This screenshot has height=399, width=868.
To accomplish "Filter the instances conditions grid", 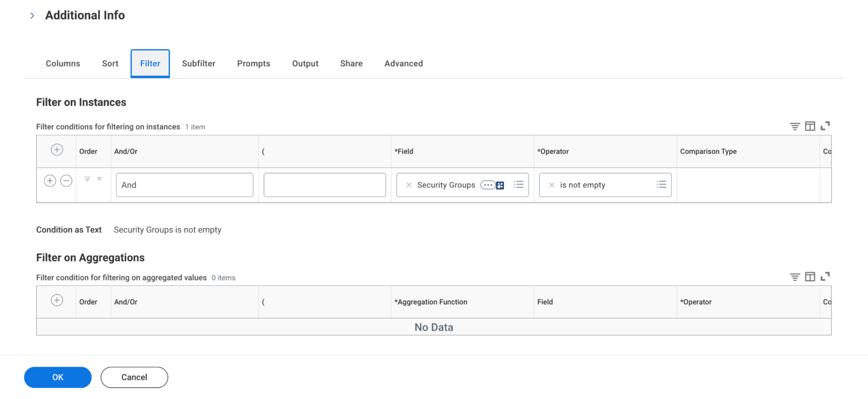I will coord(795,126).
